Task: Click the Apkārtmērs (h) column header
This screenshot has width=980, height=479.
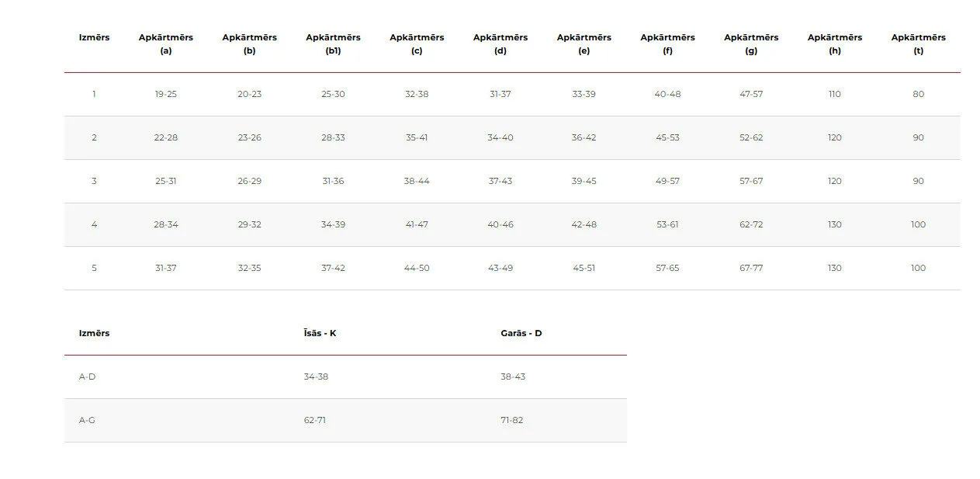Action: pos(834,43)
